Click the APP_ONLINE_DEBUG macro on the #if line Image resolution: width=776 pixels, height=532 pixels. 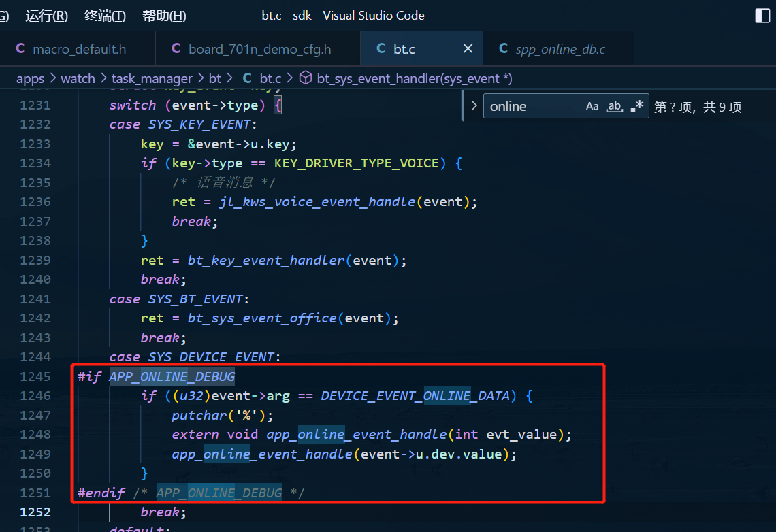coord(172,377)
